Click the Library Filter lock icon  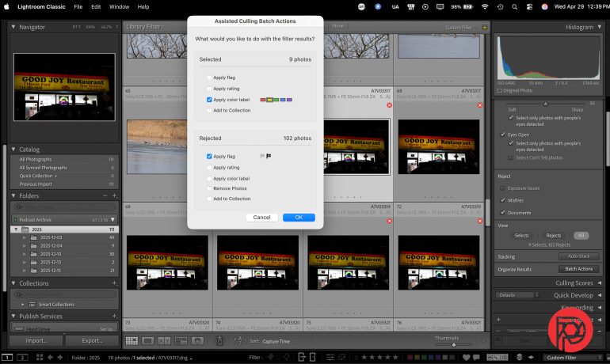point(484,26)
